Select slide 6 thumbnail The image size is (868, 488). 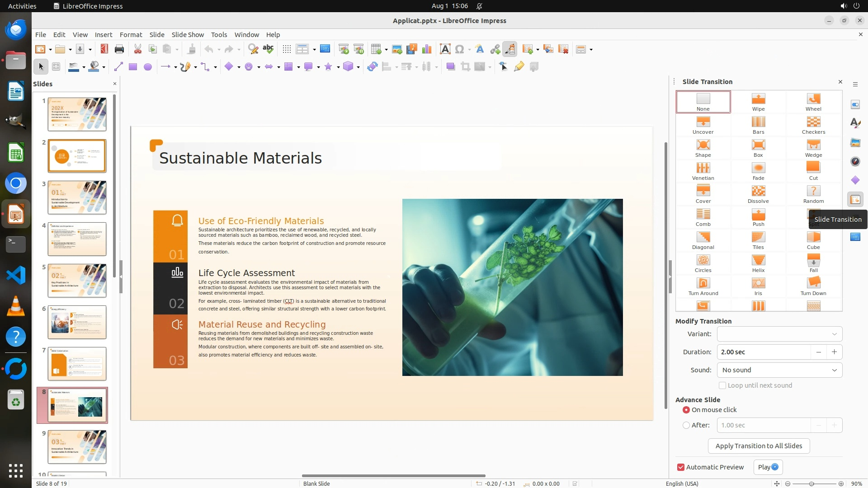click(x=77, y=322)
